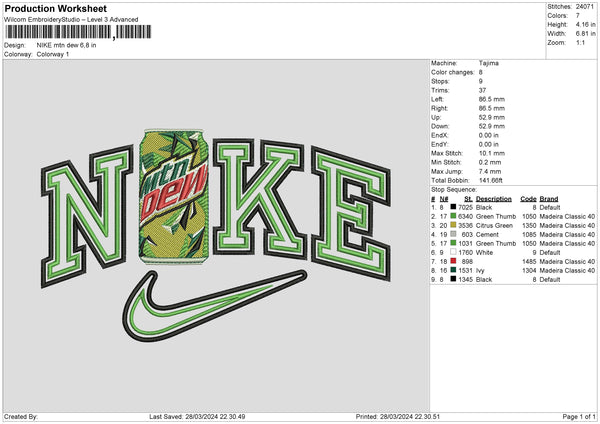The image size is (600, 424).
Task: Click 'Madeira Classic 40' in the Cement row
Action: [x=567, y=235]
